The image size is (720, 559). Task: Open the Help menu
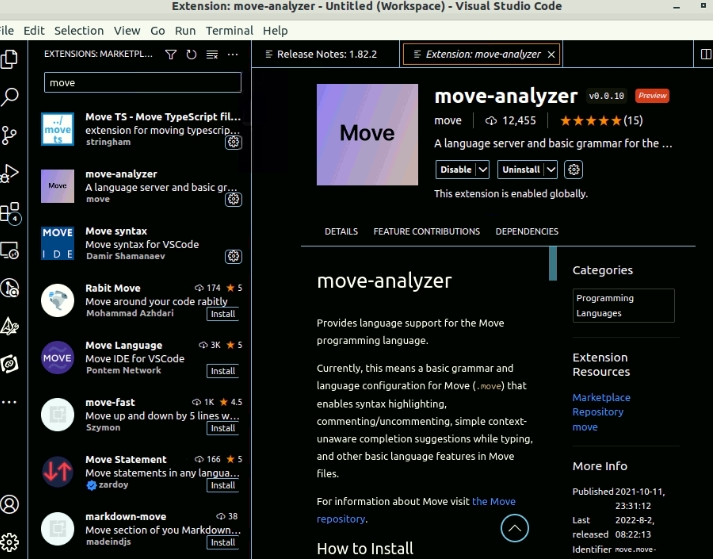[275, 31]
